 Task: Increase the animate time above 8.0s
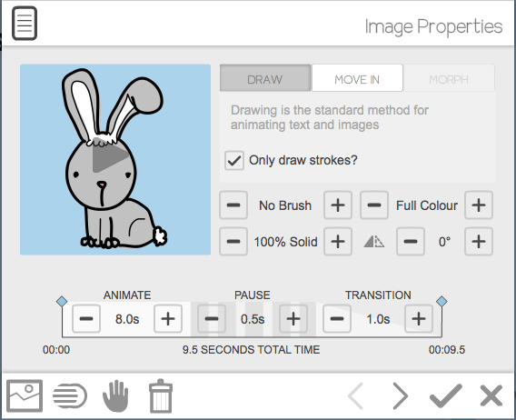[x=168, y=318]
